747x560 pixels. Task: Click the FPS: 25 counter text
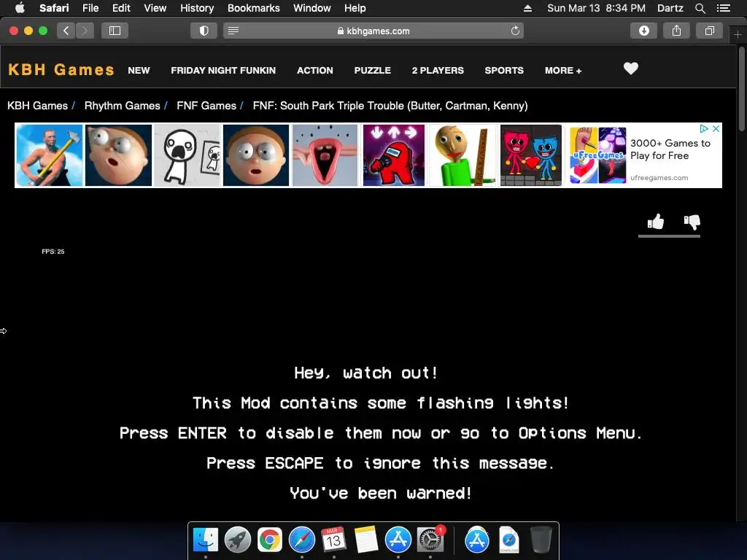pyautogui.click(x=53, y=252)
